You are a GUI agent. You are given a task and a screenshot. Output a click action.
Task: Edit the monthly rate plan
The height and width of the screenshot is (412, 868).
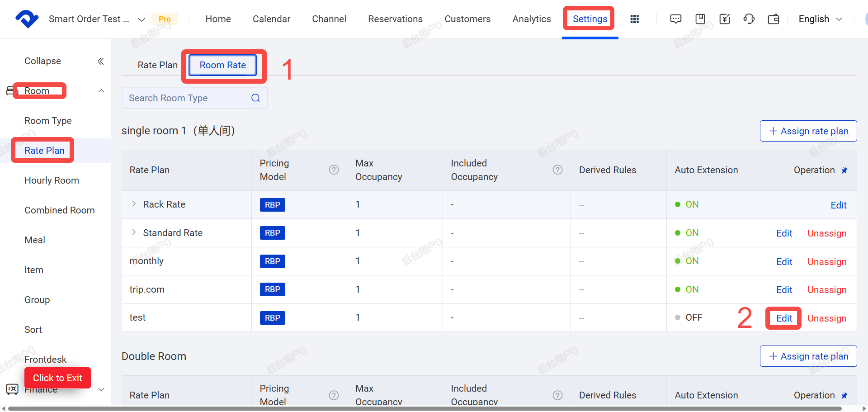click(784, 262)
